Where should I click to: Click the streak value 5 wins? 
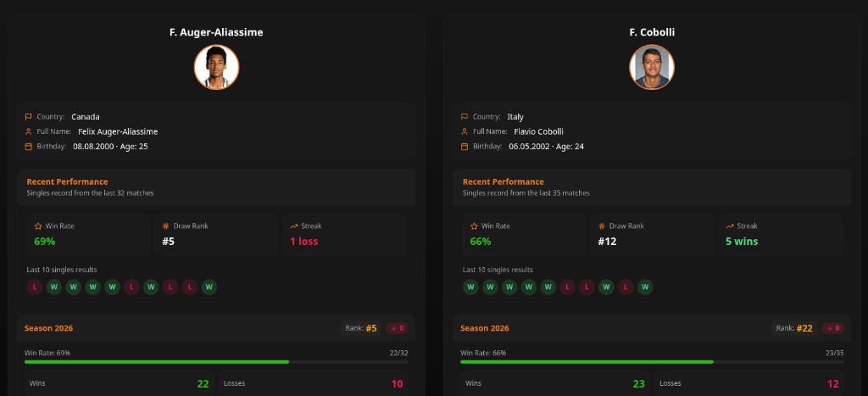point(742,242)
